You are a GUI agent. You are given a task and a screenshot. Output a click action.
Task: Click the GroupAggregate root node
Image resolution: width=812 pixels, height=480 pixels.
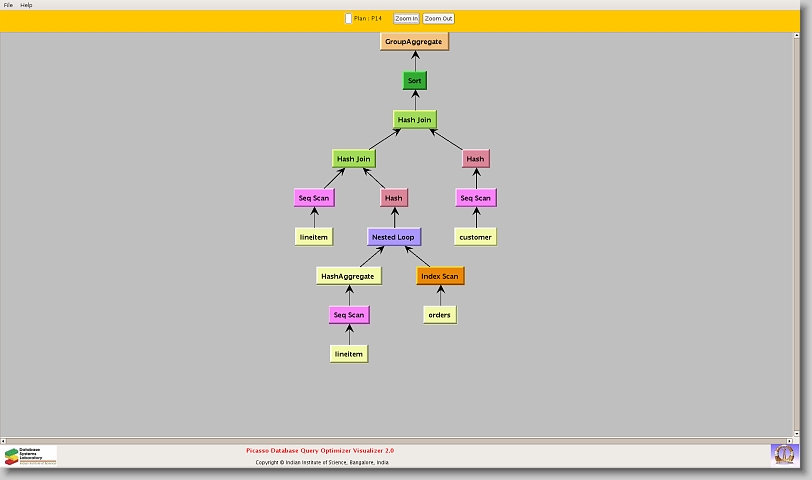[x=414, y=41]
